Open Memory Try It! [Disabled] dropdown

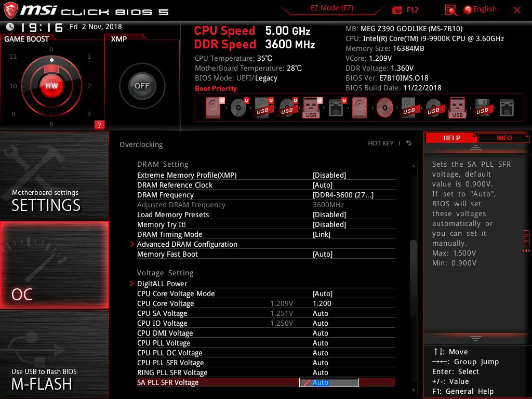[329, 224]
